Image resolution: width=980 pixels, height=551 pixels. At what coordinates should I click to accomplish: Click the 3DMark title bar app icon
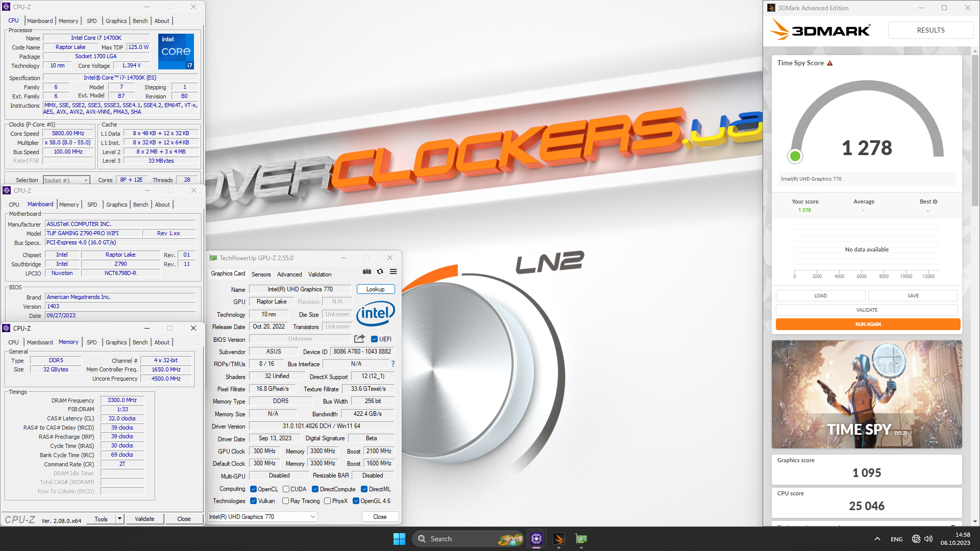pyautogui.click(x=771, y=8)
